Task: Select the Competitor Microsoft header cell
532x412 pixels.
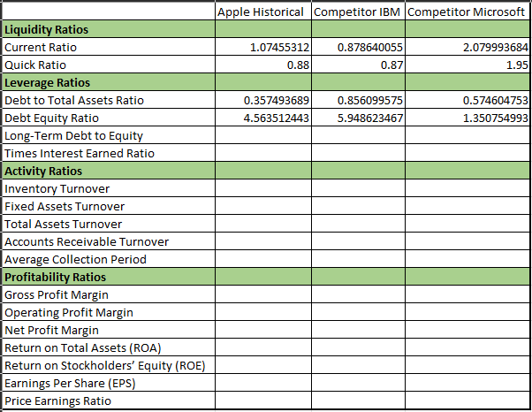Action: click(x=466, y=12)
